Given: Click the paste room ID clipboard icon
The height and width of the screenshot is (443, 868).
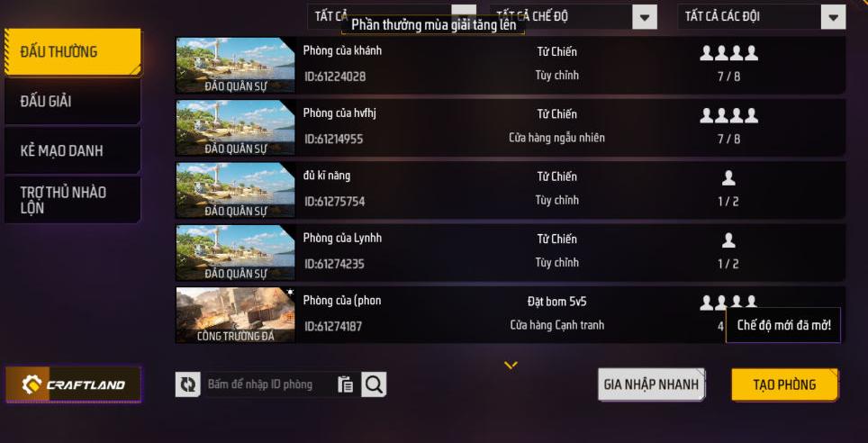Looking at the screenshot, I should click(346, 384).
